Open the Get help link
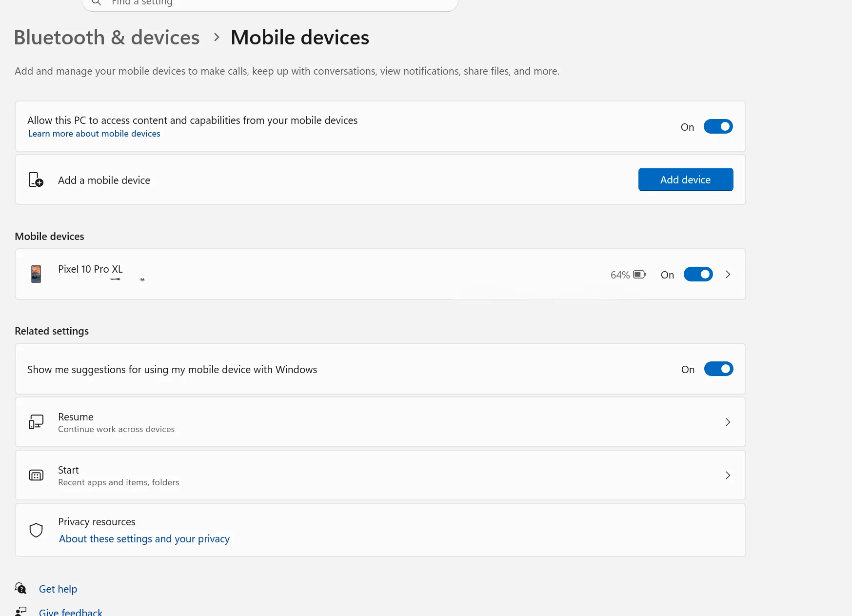Screen dimensions: 852x616 click(58, 589)
